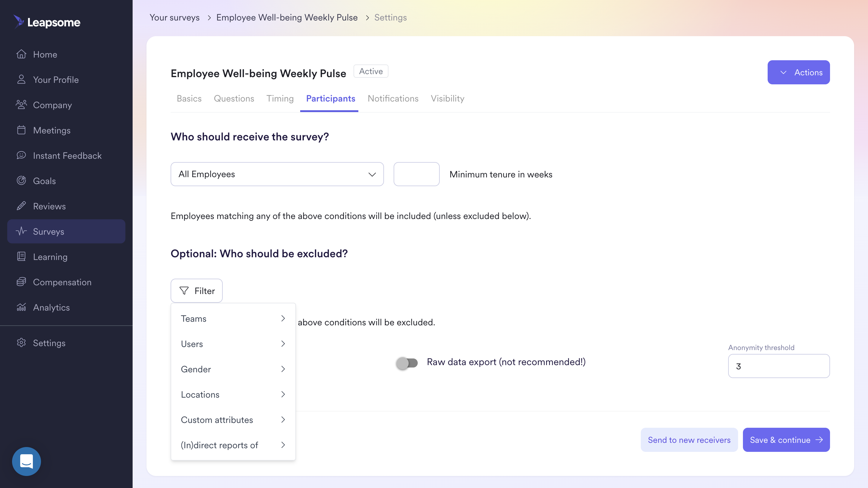
Task: Open Instant Feedback in the sidebar
Action: coord(66,155)
